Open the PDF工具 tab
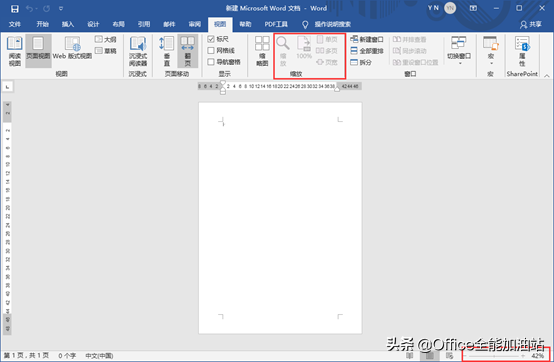Viewport: 554px width, 362px height. [x=276, y=24]
